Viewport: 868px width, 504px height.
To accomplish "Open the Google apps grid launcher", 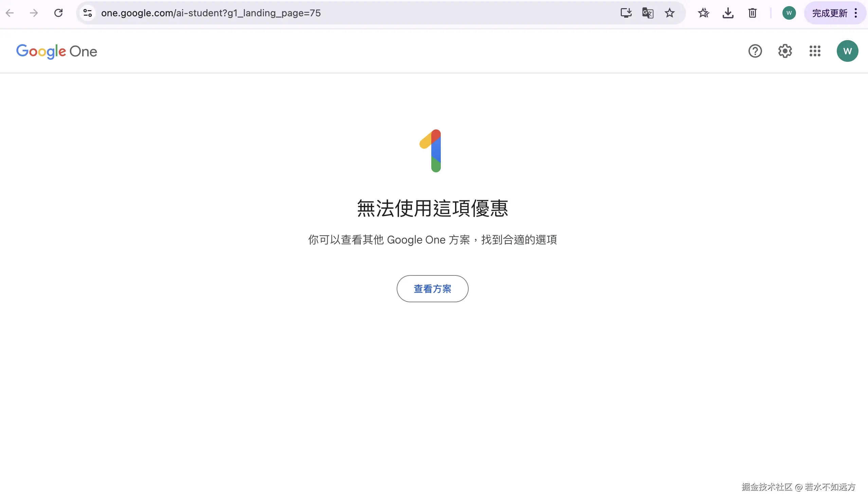I will 815,51.
